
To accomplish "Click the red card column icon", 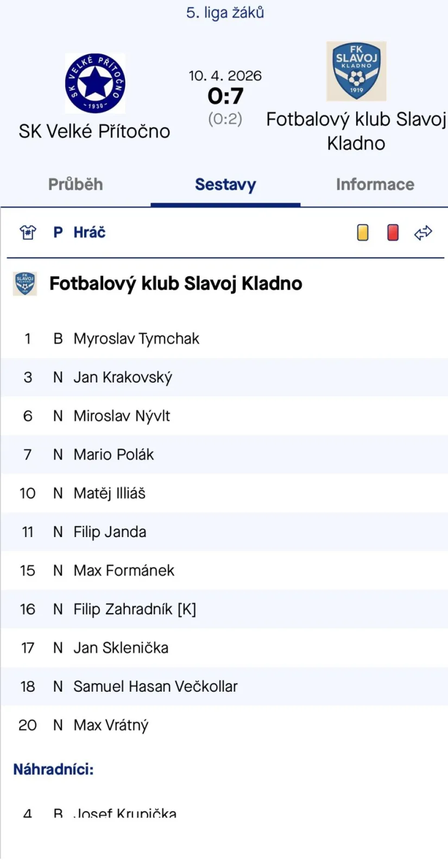I will pyautogui.click(x=393, y=233).
